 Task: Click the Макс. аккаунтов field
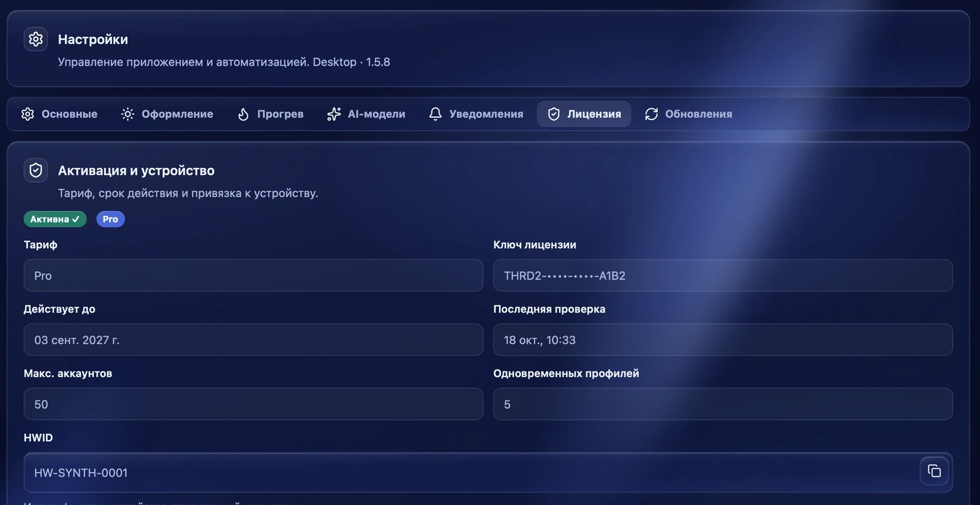(254, 404)
